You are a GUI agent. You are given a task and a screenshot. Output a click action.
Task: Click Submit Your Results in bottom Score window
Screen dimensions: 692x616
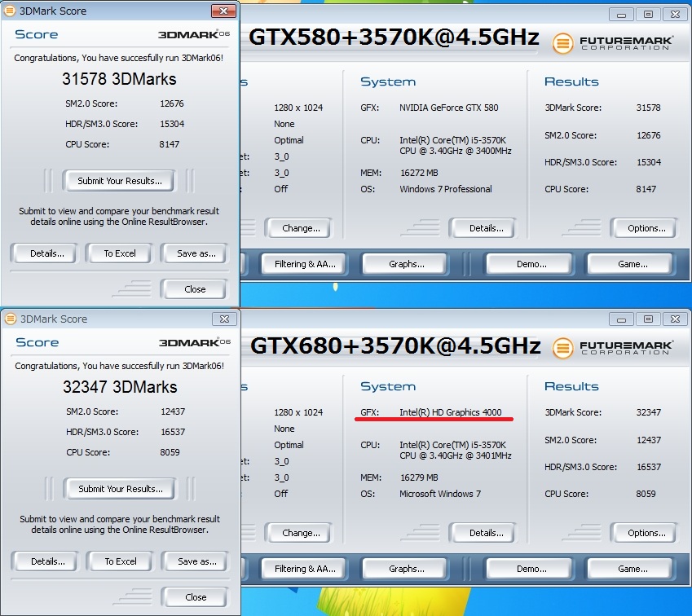(x=120, y=488)
